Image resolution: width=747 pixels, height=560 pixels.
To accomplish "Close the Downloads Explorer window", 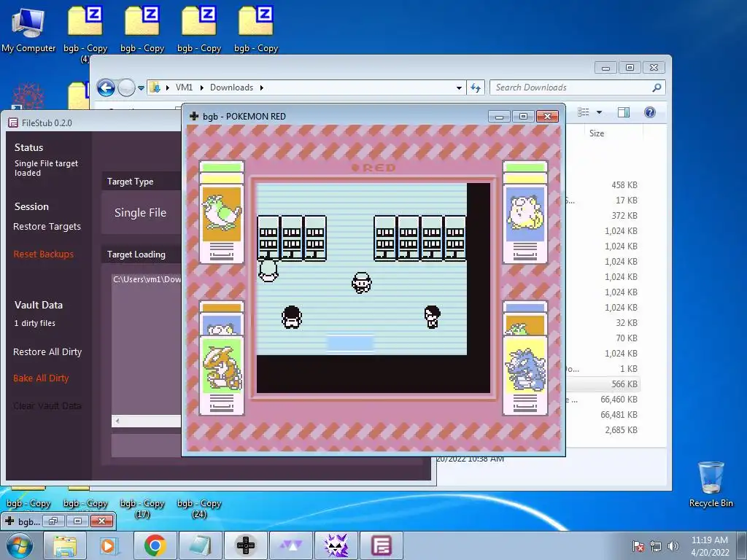I will [654, 68].
